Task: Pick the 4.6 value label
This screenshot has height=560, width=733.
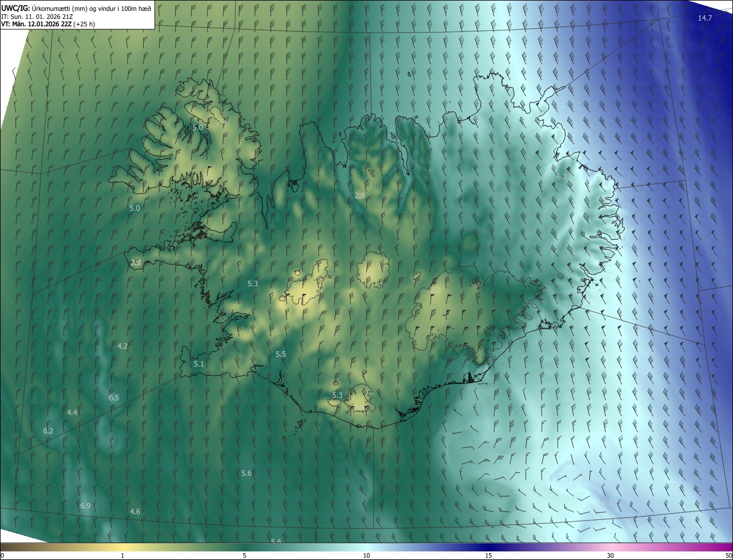Action: tap(135, 511)
